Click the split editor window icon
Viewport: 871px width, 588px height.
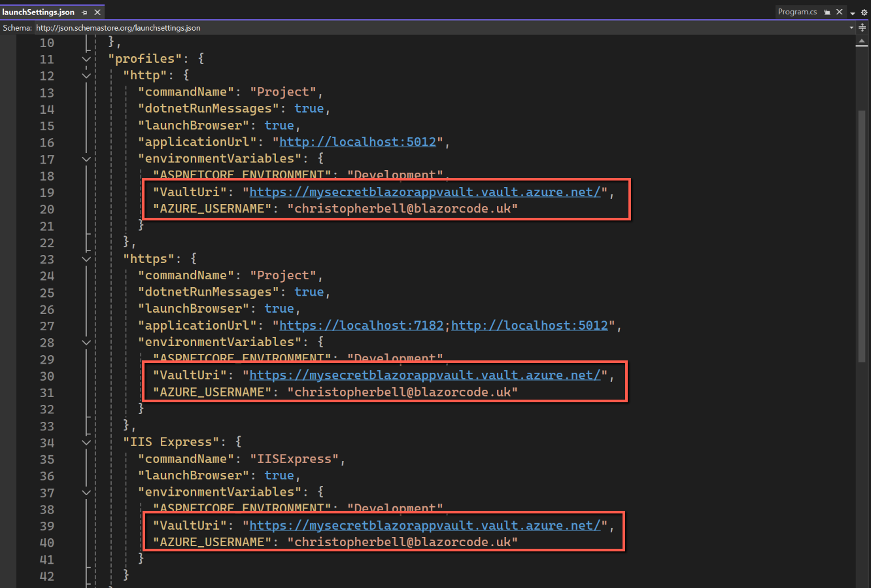pos(862,27)
